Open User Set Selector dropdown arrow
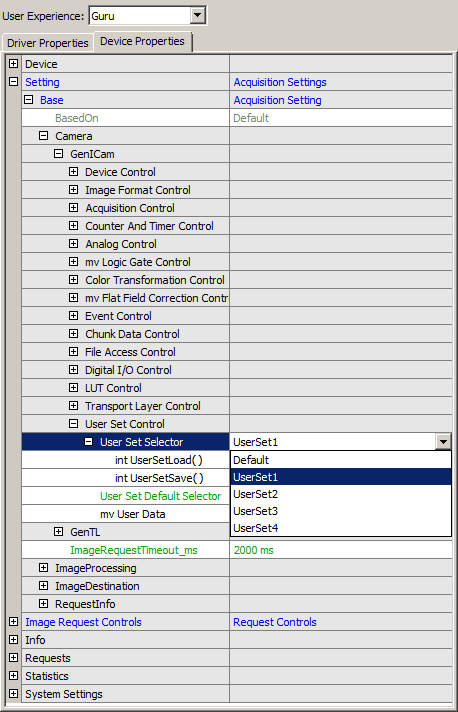The width and height of the screenshot is (458, 712). [443, 441]
